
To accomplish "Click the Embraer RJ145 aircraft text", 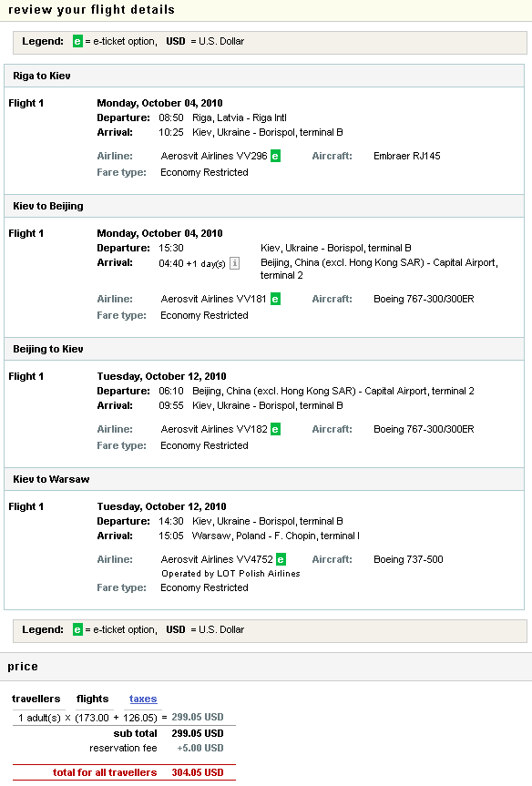I will 406,156.
